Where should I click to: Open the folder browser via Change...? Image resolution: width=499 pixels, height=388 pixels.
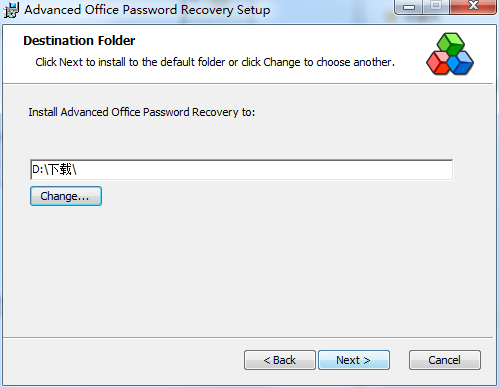(x=66, y=196)
